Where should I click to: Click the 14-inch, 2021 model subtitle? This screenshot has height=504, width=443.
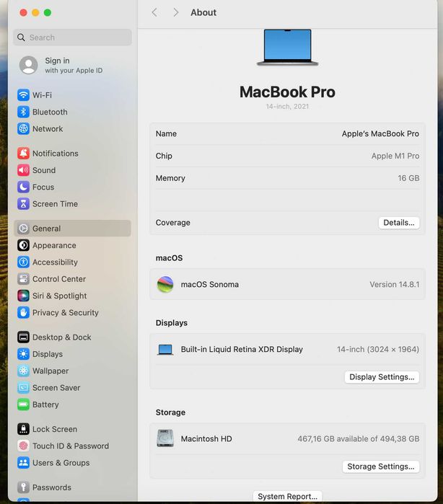(x=287, y=107)
